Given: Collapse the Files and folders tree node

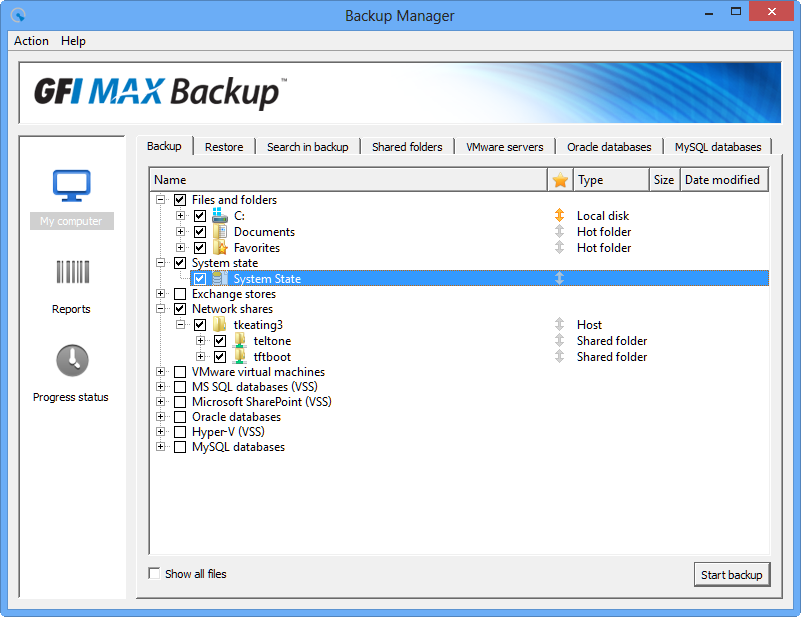Looking at the screenshot, I should click(x=161, y=200).
